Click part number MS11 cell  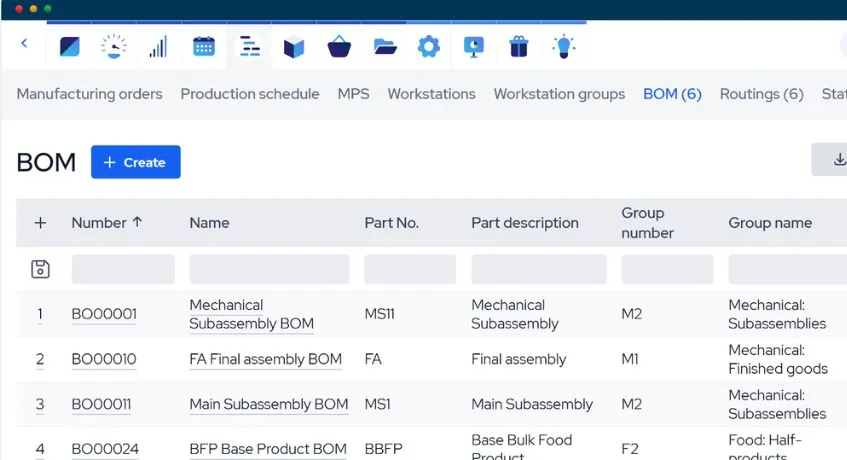tap(380, 314)
